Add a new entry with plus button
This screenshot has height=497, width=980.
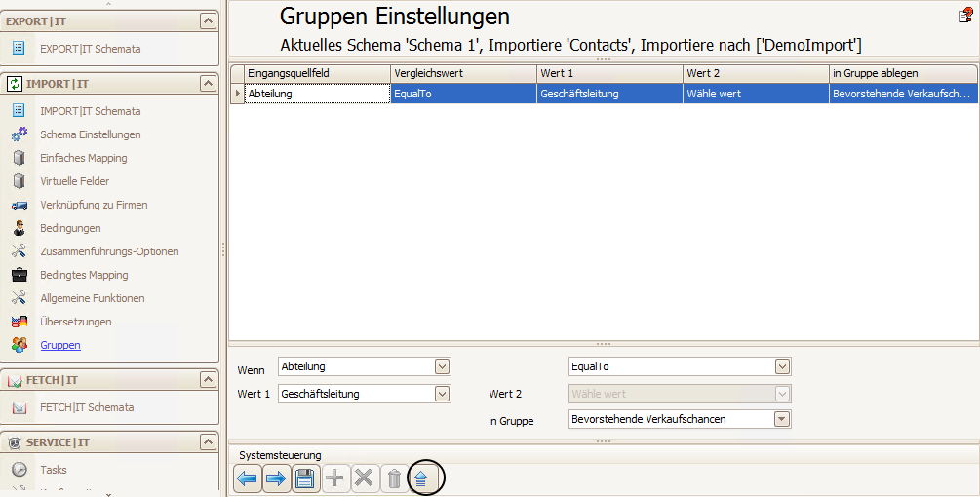pos(335,478)
